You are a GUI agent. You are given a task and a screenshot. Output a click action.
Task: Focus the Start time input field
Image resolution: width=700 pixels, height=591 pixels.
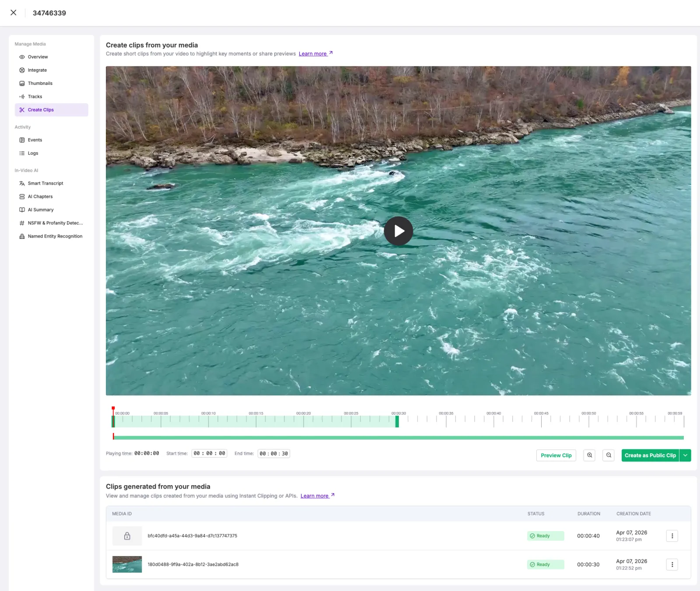tap(209, 454)
